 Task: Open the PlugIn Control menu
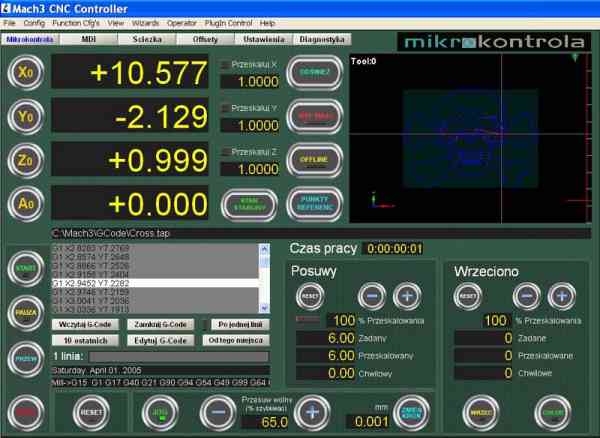coord(228,23)
